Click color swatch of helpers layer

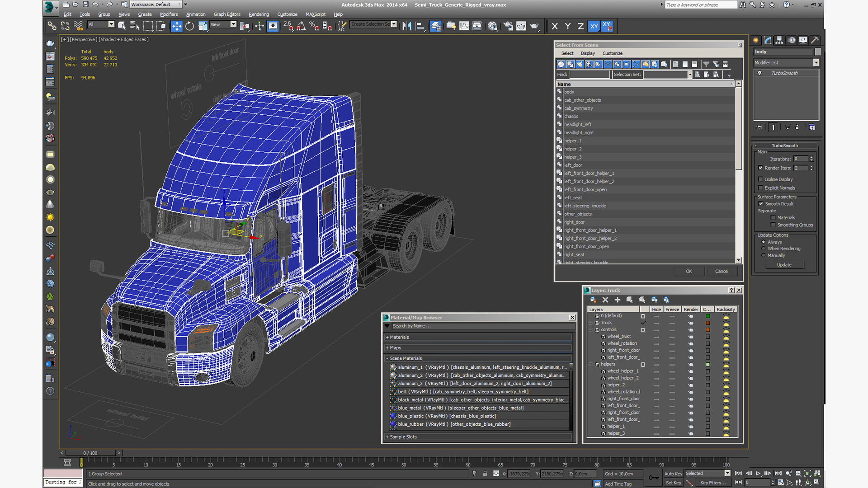pyautogui.click(x=708, y=364)
